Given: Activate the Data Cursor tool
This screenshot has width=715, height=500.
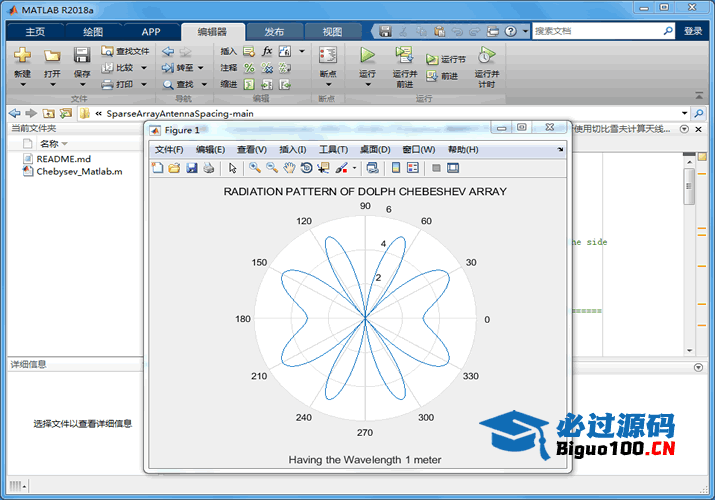Looking at the screenshot, I should (323, 168).
